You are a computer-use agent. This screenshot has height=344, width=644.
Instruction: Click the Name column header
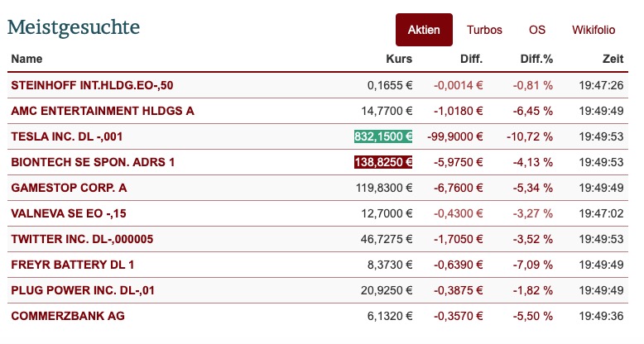[x=26, y=59]
